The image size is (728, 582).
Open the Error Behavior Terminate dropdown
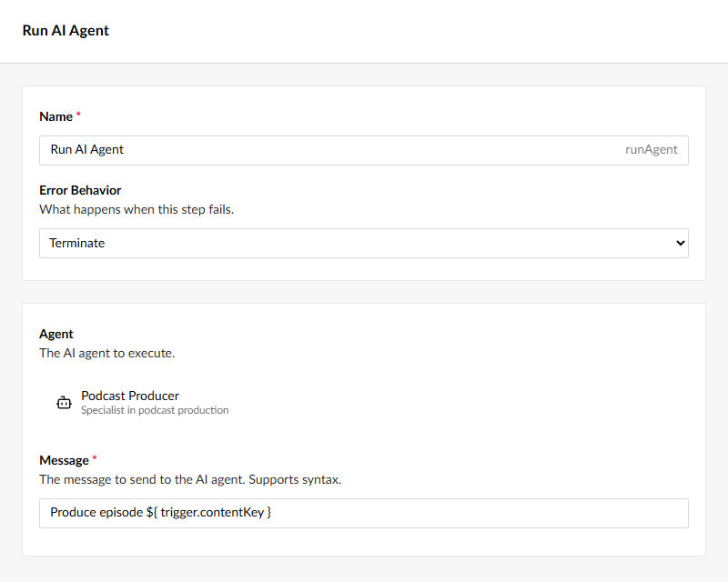click(363, 243)
